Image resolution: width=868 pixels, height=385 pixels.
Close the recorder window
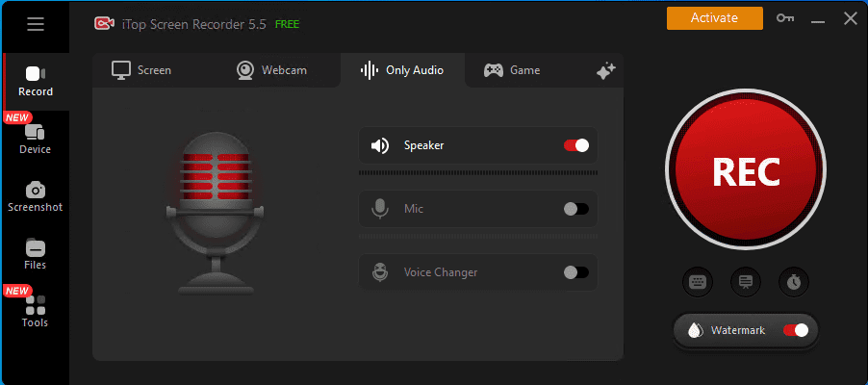pos(851,18)
